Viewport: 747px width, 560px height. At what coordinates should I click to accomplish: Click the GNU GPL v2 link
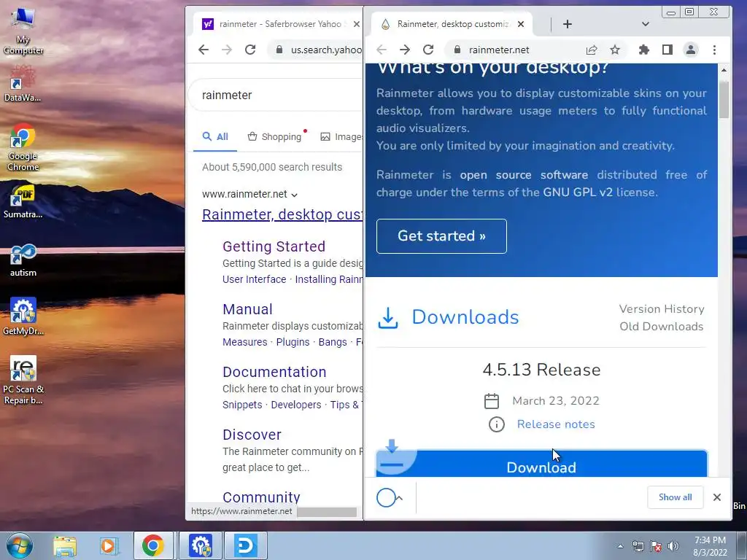pos(578,192)
